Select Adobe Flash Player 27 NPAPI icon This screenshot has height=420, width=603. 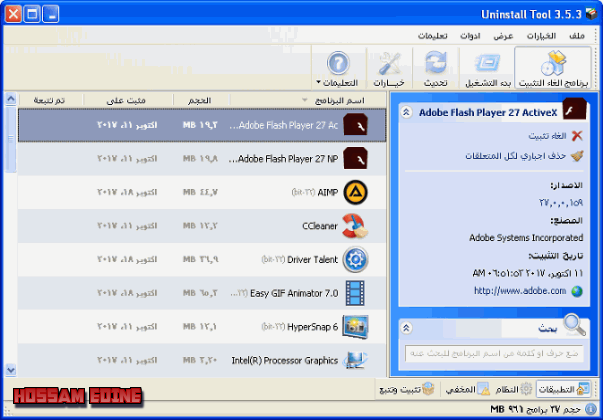(355, 158)
